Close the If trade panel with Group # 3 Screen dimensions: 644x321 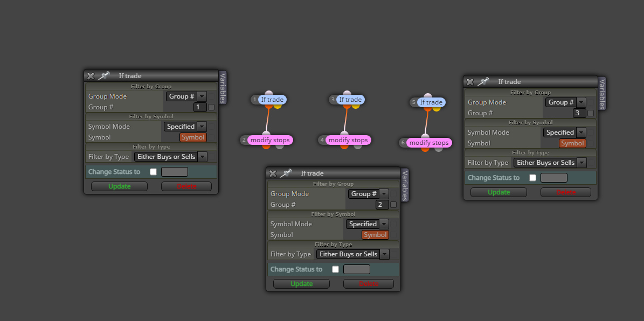coord(470,82)
